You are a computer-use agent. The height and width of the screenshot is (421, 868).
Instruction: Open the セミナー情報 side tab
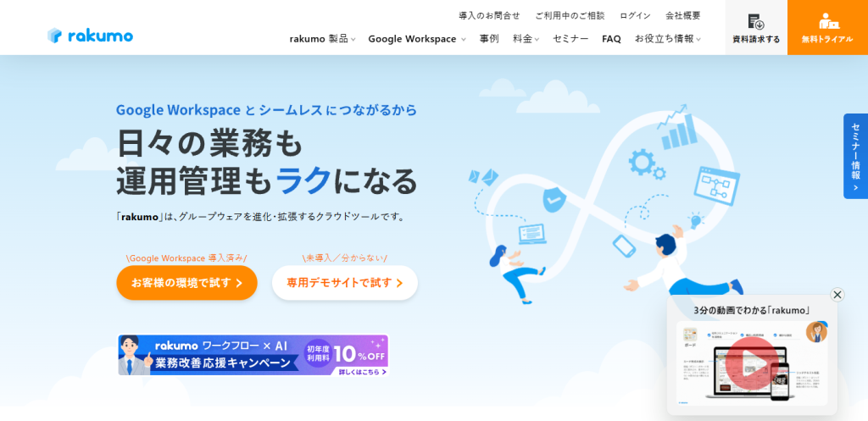[855, 156]
